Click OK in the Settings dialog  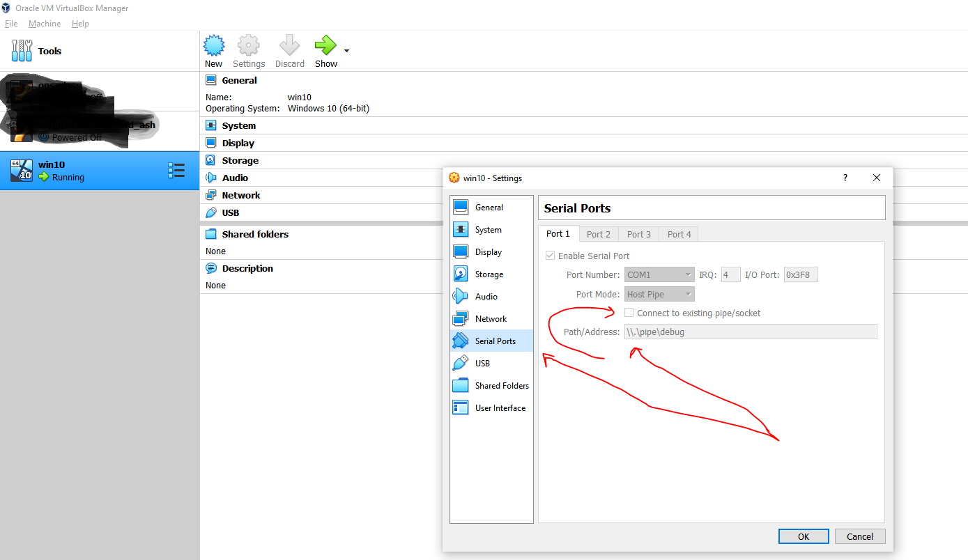pyautogui.click(x=804, y=536)
